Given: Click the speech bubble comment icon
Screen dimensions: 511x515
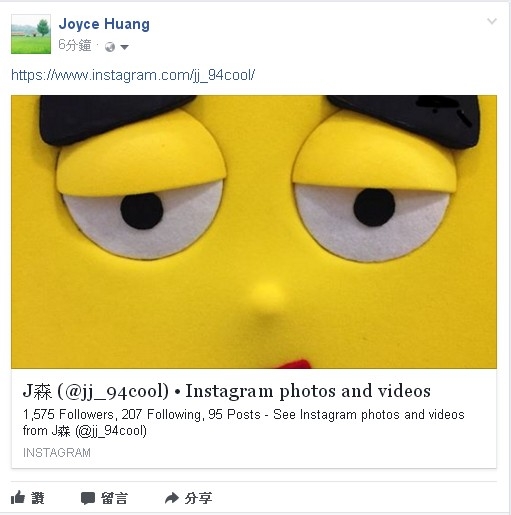Looking at the screenshot, I should click(88, 499).
